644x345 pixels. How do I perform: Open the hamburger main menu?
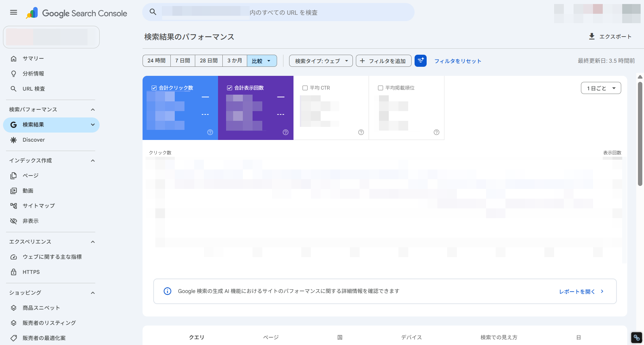pos(13,12)
